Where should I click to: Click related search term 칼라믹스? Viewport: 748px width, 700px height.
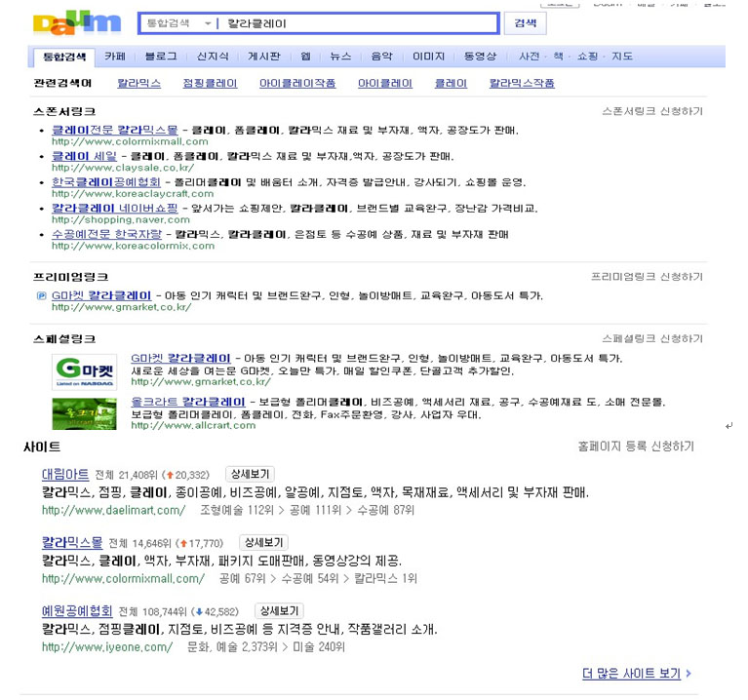(138, 84)
